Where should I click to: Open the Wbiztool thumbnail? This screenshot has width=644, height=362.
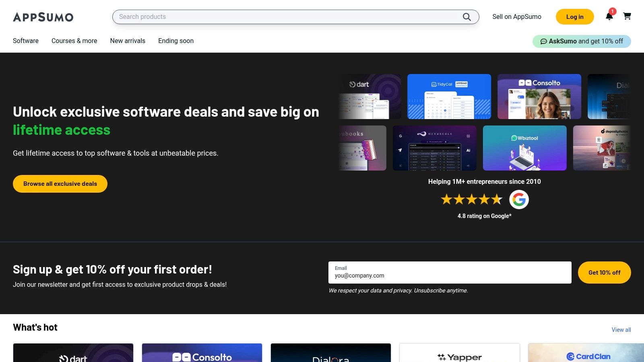click(525, 148)
